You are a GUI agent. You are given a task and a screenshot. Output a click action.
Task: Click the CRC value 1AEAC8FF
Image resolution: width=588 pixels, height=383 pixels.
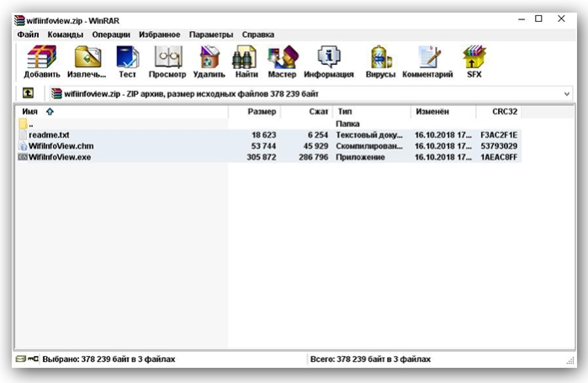pyautogui.click(x=499, y=157)
